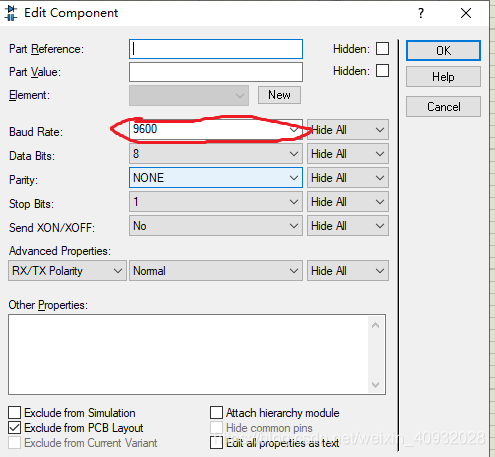This screenshot has height=457, width=495.
Task: Click scroll up arrow in Other Properties
Action: [x=375, y=325]
